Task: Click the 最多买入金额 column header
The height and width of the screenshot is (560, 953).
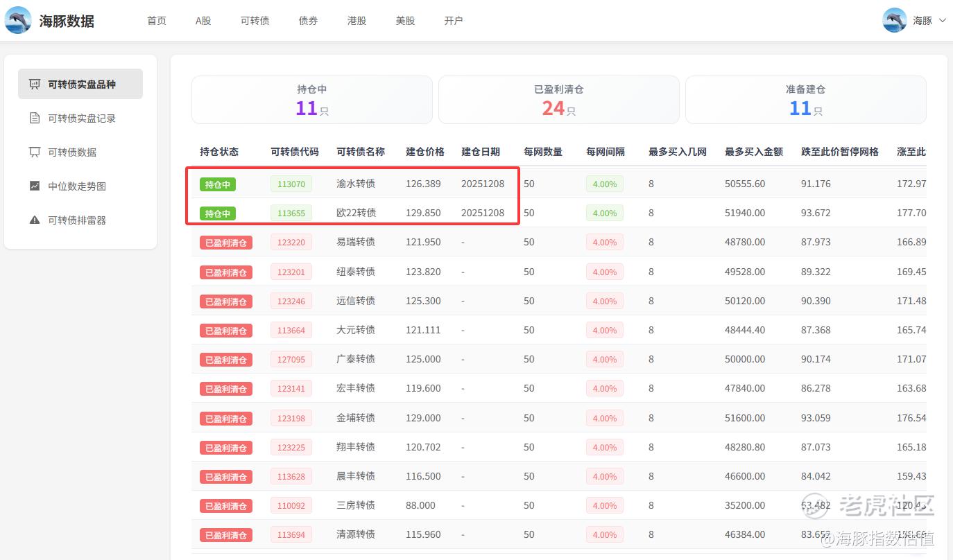Action: (x=754, y=151)
